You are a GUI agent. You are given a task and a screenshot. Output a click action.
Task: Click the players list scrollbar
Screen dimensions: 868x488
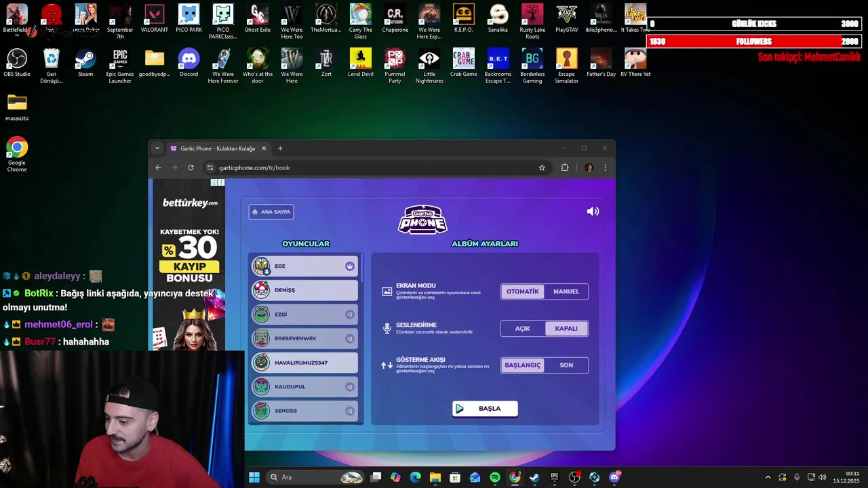tap(362, 268)
